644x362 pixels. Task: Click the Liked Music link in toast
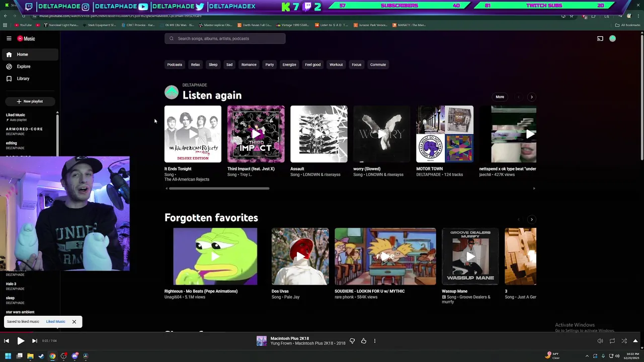click(x=55, y=322)
